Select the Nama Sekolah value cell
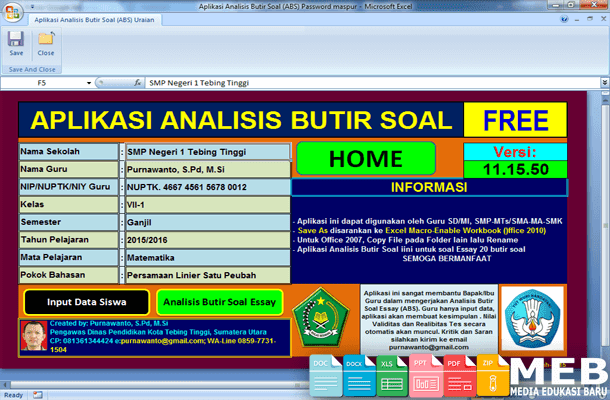Viewport: 610px width, 400px height. 208,152
